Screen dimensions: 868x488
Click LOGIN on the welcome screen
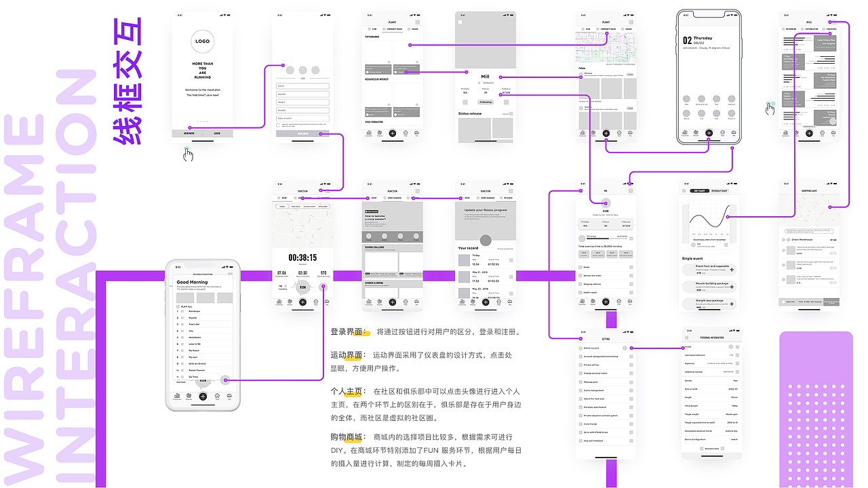point(218,134)
